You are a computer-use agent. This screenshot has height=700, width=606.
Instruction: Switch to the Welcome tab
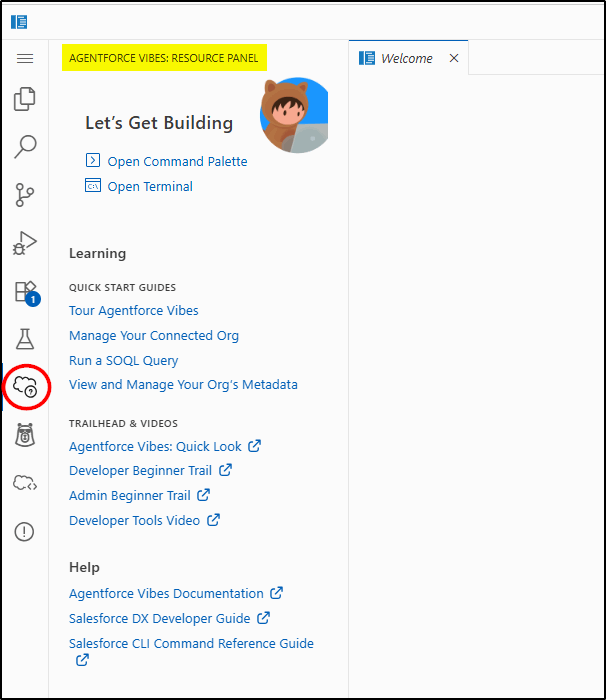[x=406, y=58]
